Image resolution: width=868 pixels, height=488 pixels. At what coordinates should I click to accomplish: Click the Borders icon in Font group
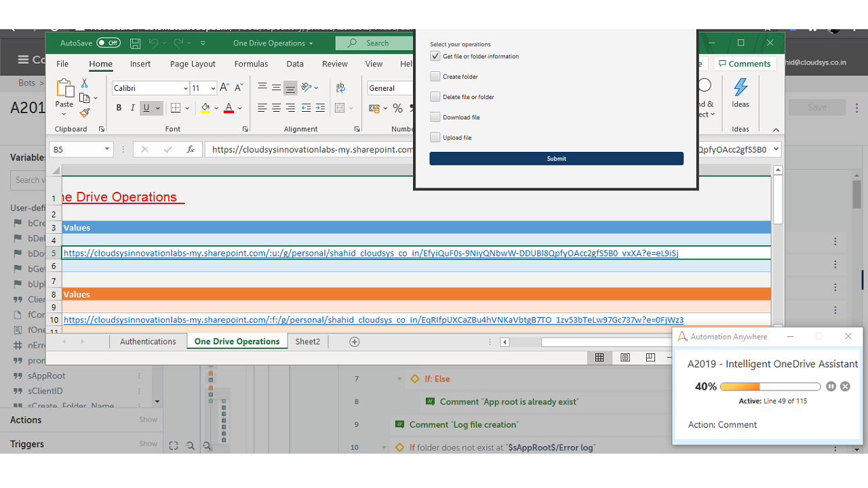(x=176, y=108)
